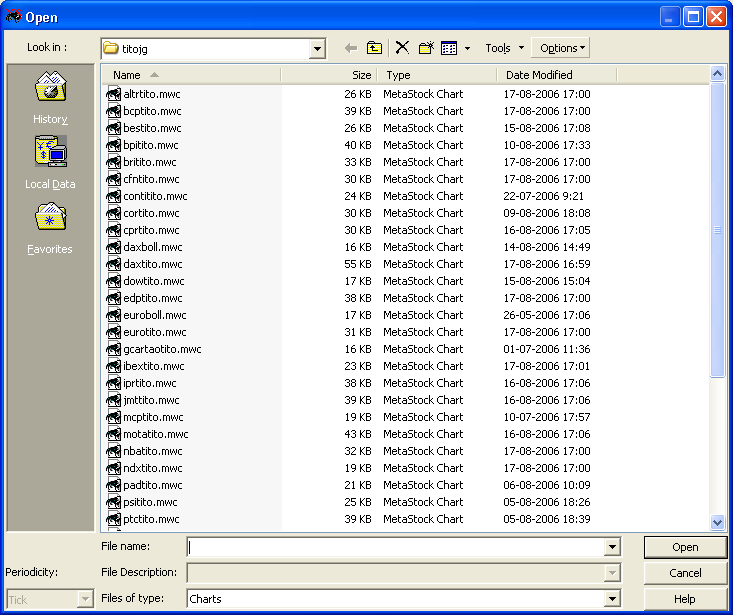The height and width of the screenshot is (615, 733).
Task: Click the Up One Level folder icon
Action: [375, 48]
